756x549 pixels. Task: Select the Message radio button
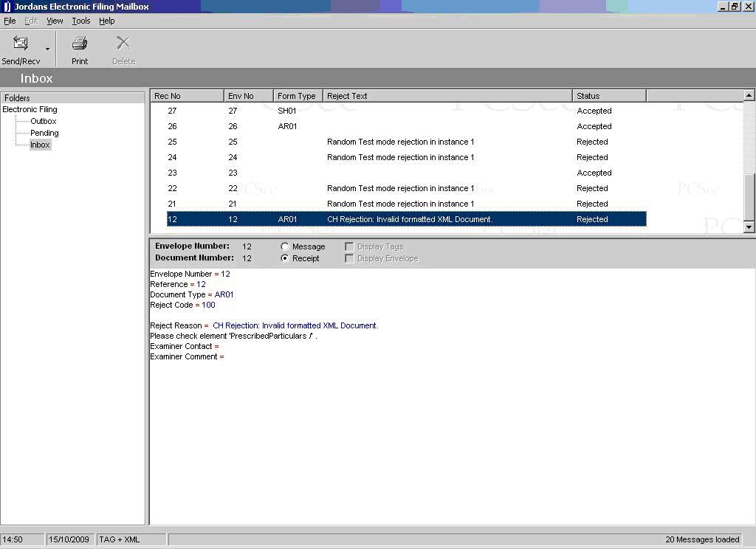point(285,246)
